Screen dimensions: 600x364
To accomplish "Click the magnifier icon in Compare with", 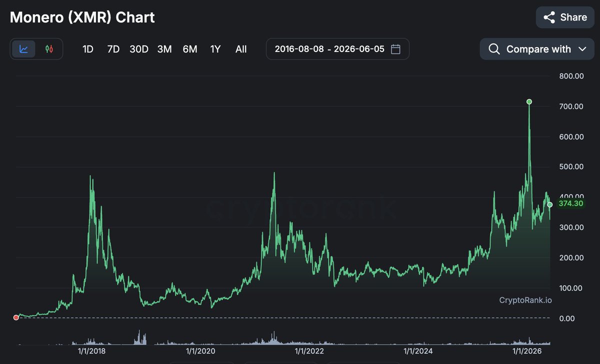I will 494,49.
